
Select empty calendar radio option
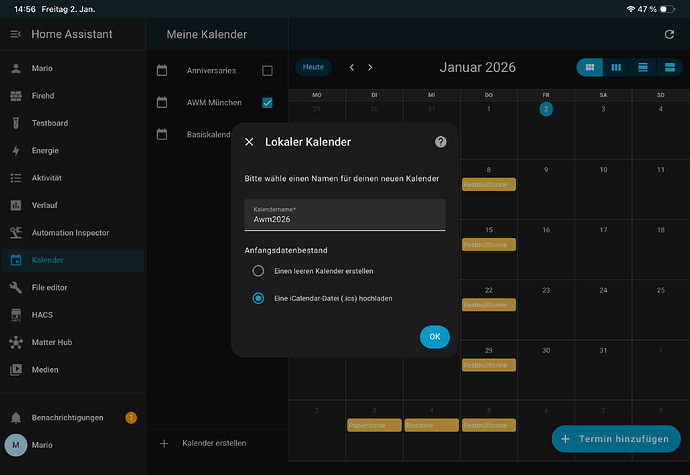(x=258, y=271)
